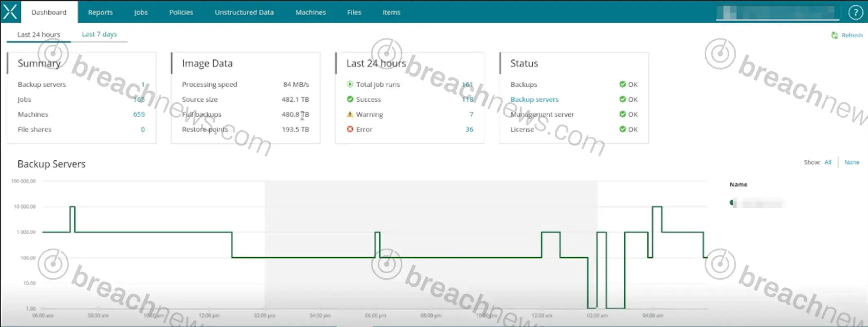868x327 pixels.
Task: Click the red Error icon
Action: 350,129
